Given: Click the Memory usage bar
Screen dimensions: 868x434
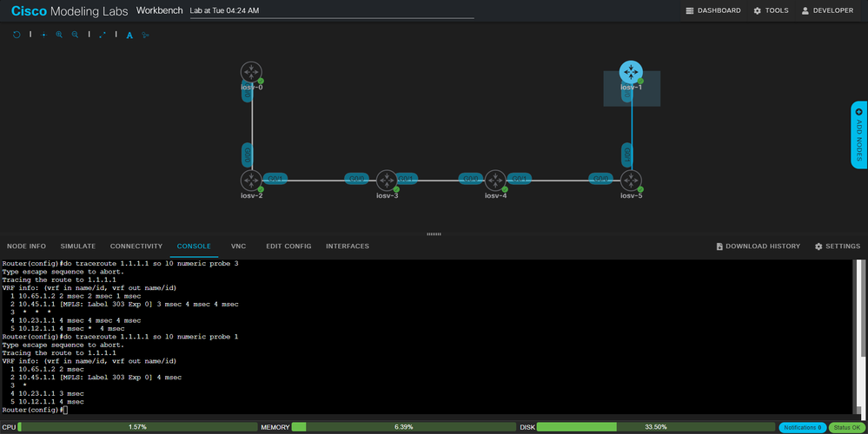Looking at the screenshot, I should pos(403,427).
